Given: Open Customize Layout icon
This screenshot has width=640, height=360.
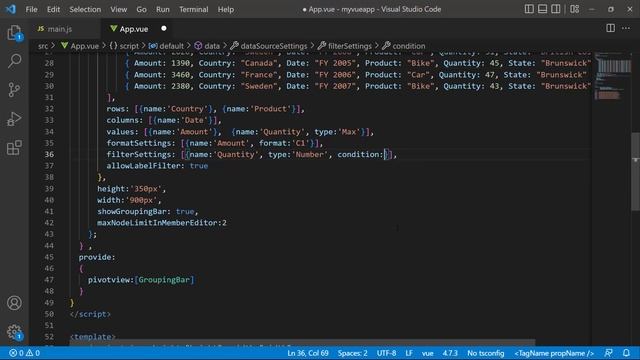Looking at the screenshot, I should [575, 9].
